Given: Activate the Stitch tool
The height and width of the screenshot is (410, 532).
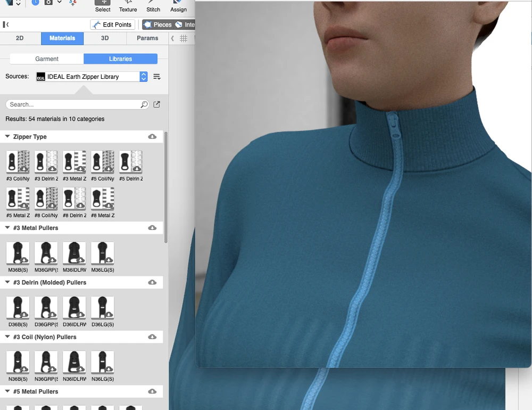Looking at the screenshot, I should [153, 6].
